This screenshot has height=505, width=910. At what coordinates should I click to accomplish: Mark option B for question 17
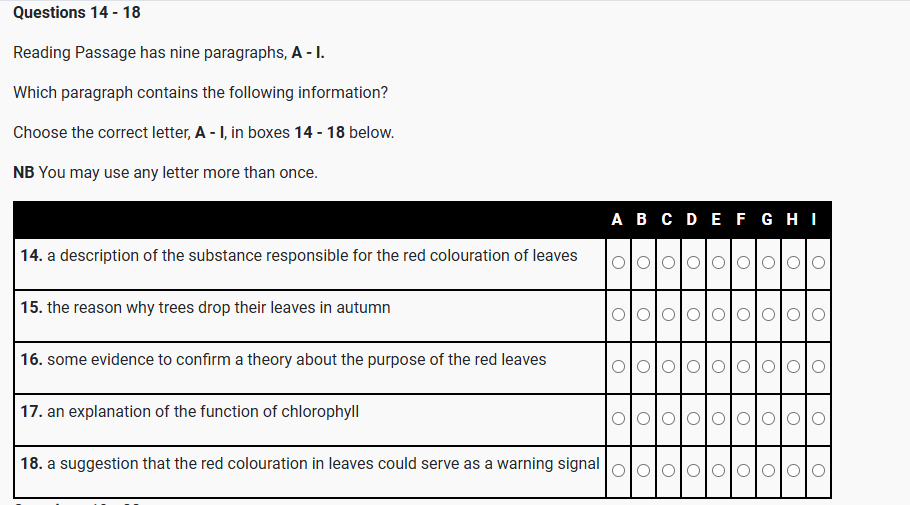(643, 419)
